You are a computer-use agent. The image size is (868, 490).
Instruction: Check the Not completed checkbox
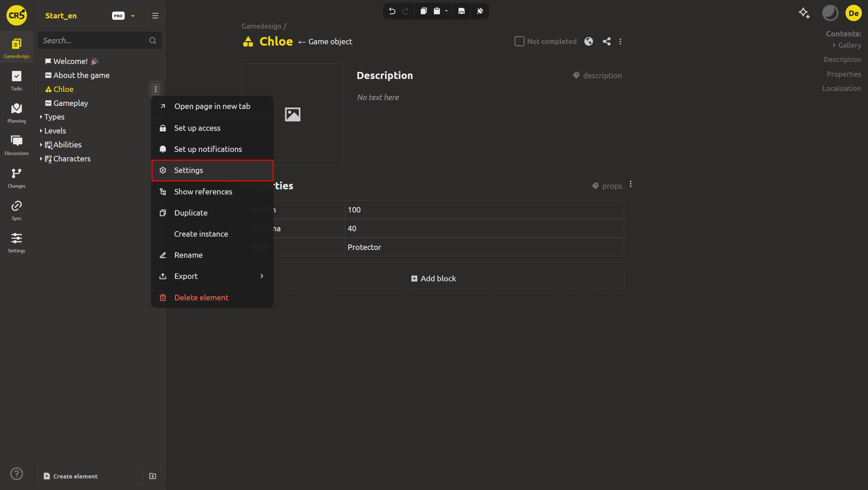click(x=519, y=42)
